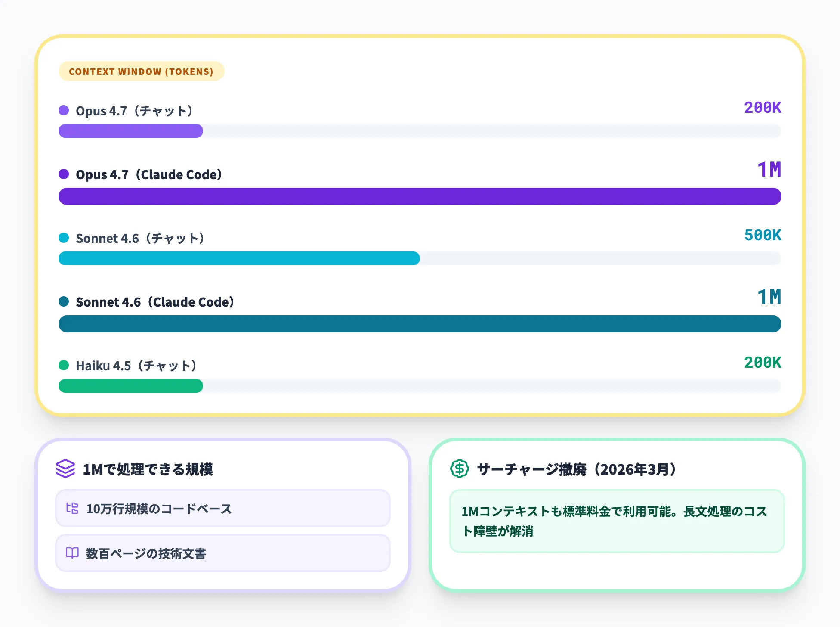Click the 1Mで処理できる規模 heading
840x627 pixels.
tap(148, 469)
